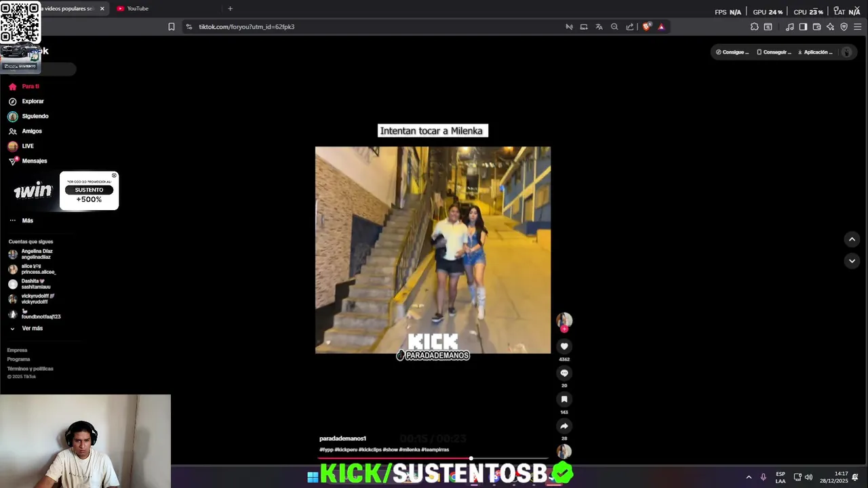The height and width of the screenshot is (488, 868).
Task: Click the install app icon in address bar
Action: (x=584, y=27)
